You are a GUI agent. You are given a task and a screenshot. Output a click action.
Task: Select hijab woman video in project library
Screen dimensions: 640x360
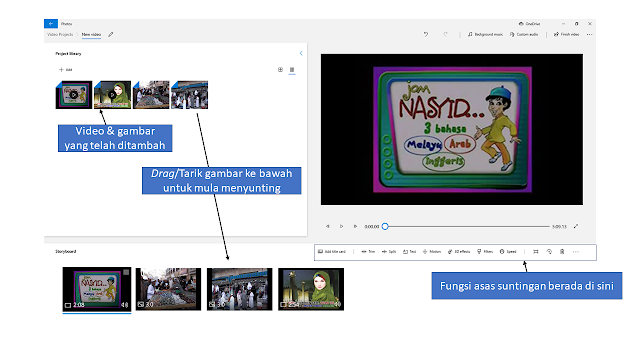(113, 95)
